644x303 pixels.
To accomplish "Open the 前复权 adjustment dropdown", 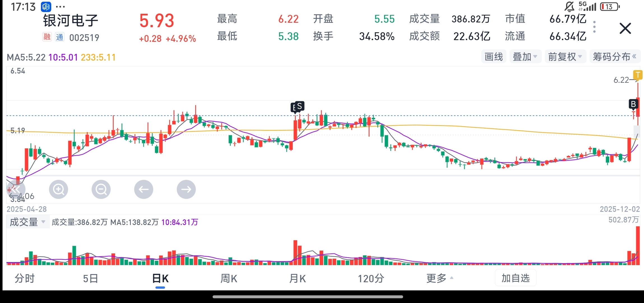I will [x=565, y=57].
